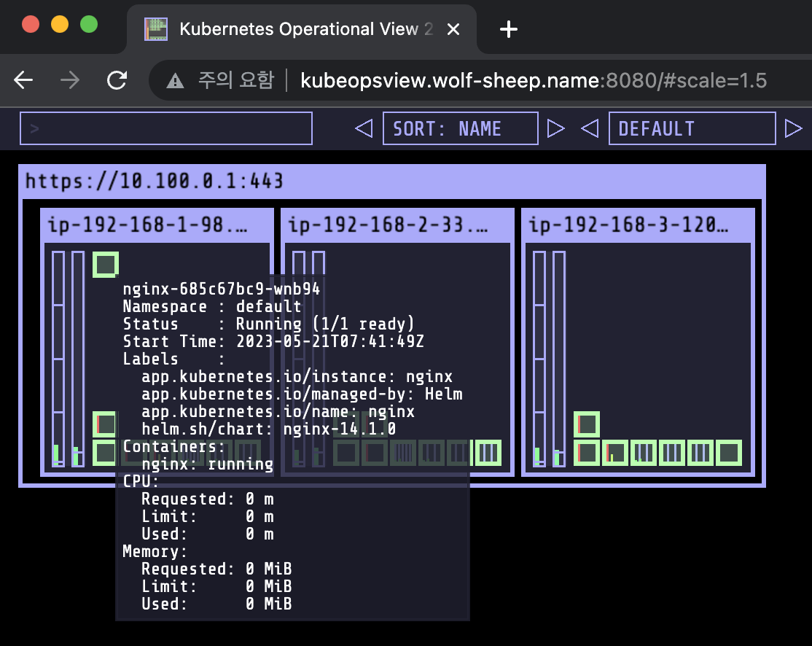Click right arrow after DEFAULT theme
Image resolution: width=812 pixels, height=646 pixels.
point(793,128)
